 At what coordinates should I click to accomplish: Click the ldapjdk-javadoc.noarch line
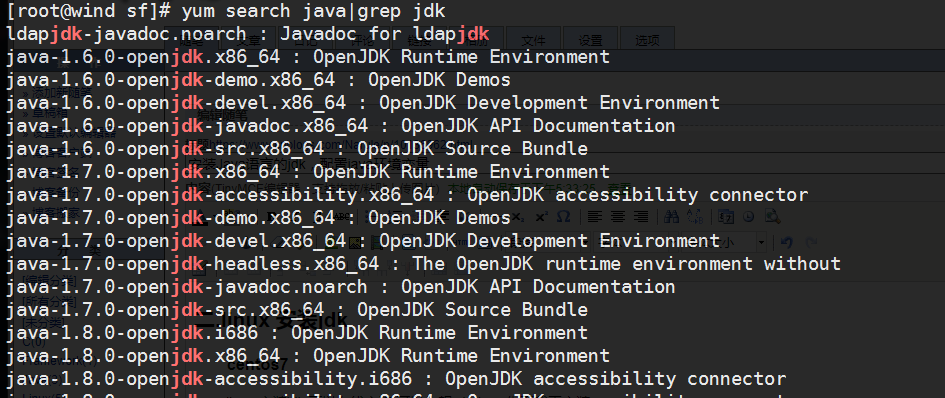[248, 34]
